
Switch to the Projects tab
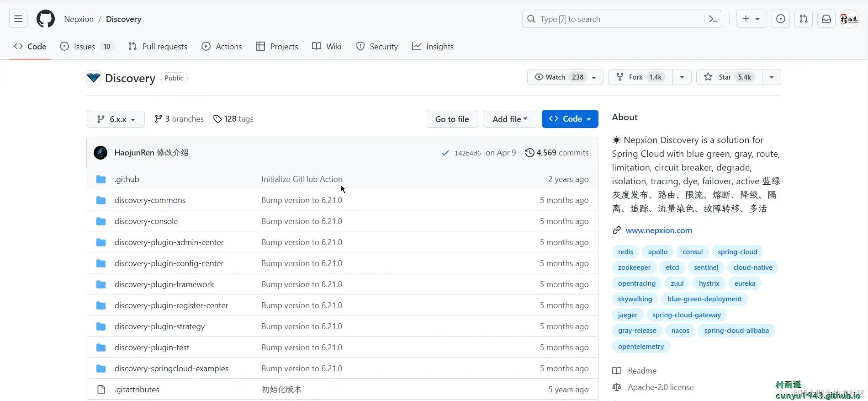277,47
